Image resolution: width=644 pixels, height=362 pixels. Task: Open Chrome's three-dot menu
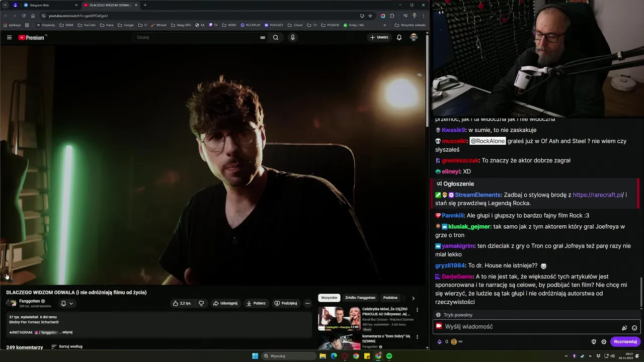pyautogui.click(x=423, y=16)
